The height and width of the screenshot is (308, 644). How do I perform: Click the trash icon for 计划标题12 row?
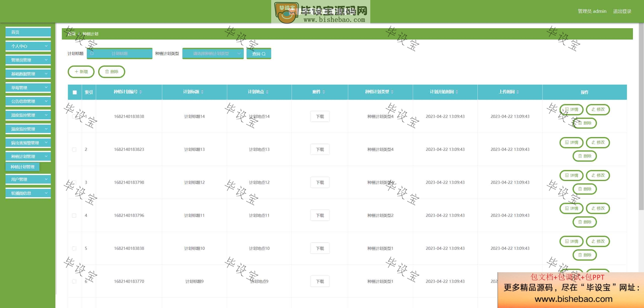(580, 189)
